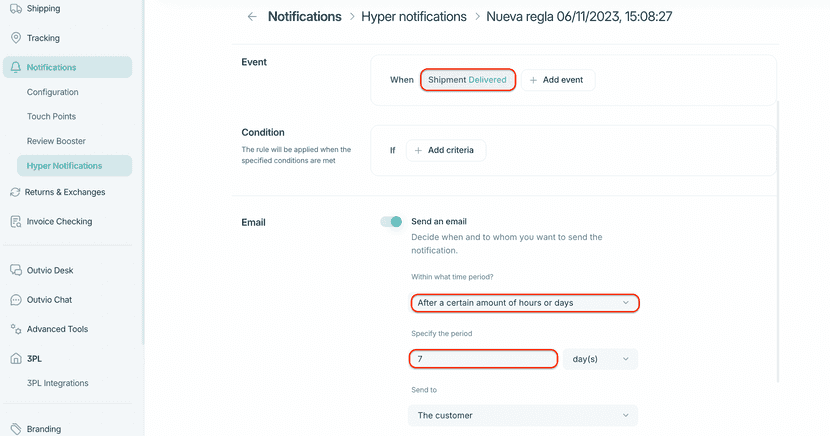Click the back arrow beside Notifications
The height and width of the screenshot is (436, 830).
click(252, 17)
